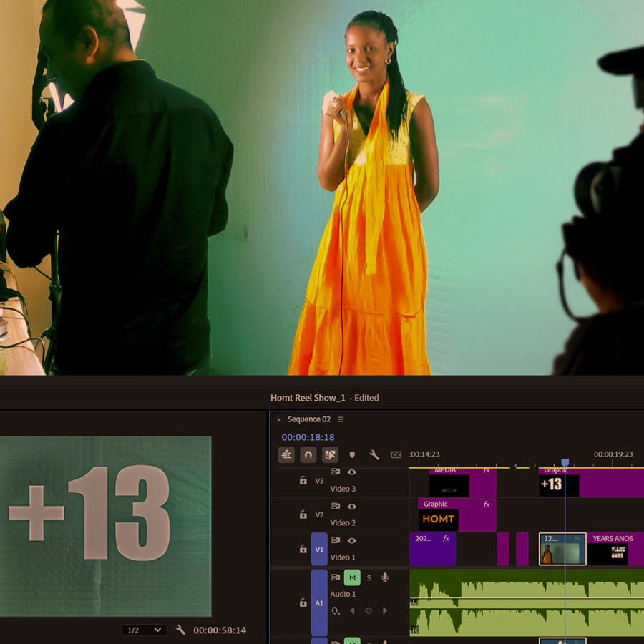644x644 pixels.
Task: Click the Audio 1 waveform clip
Action: (527, 602)
